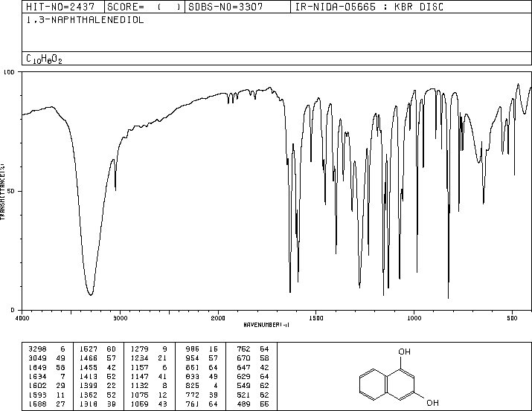Viewport: 532px width, 411px height.
Task: Click the 489 peak table entry
Action: coord(243,404)
